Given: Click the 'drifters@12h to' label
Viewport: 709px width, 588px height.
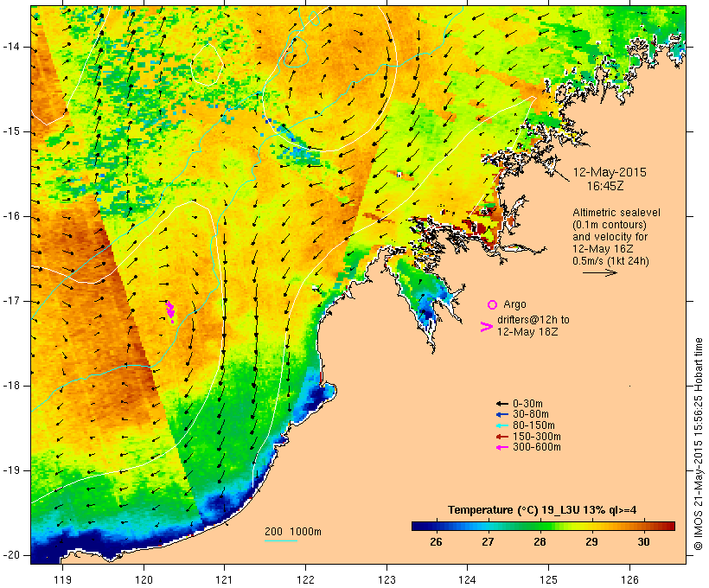Looking at the screenshot, I should pyautogui.click(x=533, y=320).
